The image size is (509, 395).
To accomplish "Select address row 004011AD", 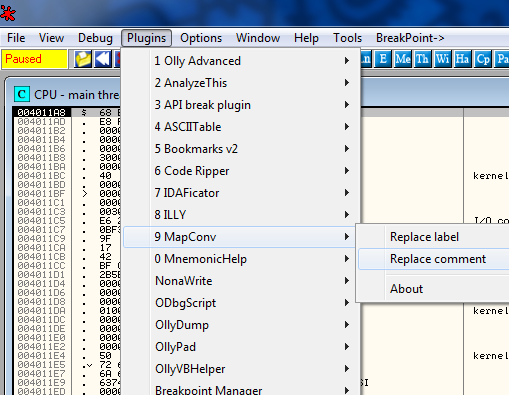I will pos(41,122).
